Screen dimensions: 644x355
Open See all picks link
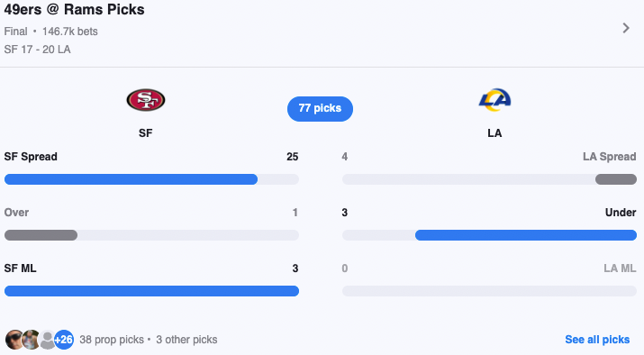[x=597, y=340]
